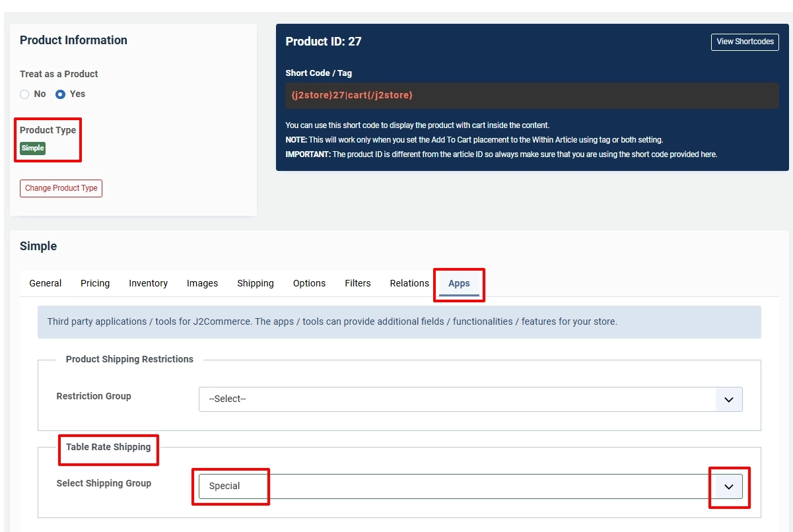
Task: Click the View Shortcodes button
Action: pos(745,42)
